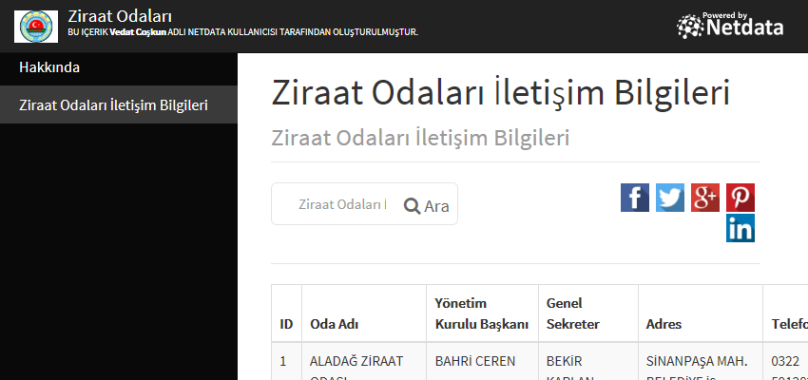Share on LinkedIn
This screenshot has width=808, height=380.
coord(740,228)
